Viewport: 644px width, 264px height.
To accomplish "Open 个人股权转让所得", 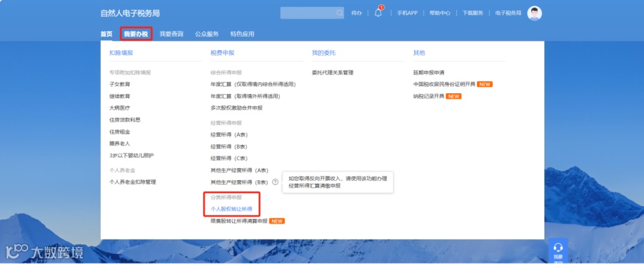I will [231, 209].
